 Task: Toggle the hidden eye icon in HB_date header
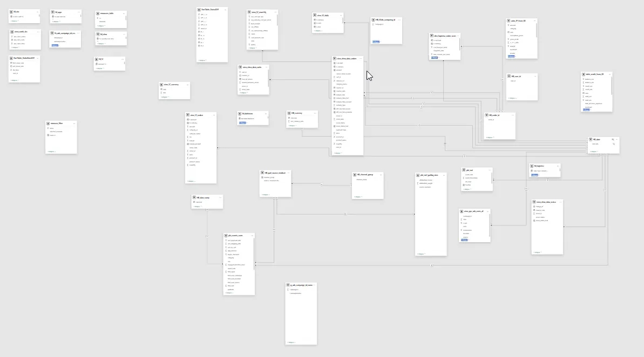click(x=613, y=140)
